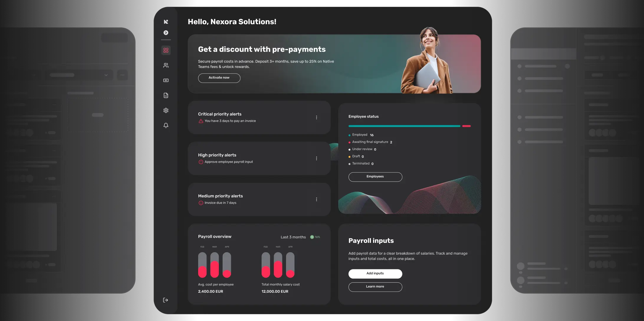Open Medium priority alerts three-dot menu
This screenshot has height=321, width=644.
coord(316,200)
